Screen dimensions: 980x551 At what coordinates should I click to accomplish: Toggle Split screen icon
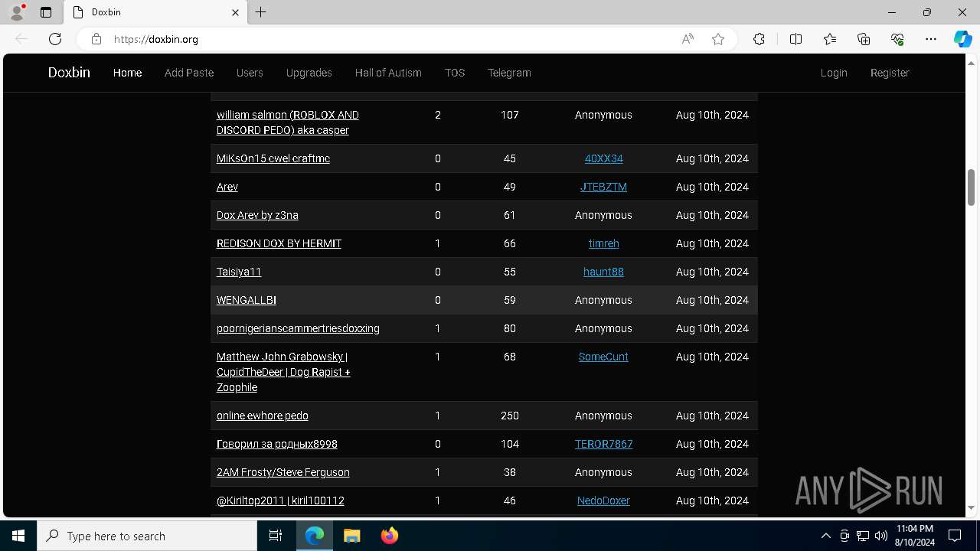pyautogui.click(x=795, y=39)
